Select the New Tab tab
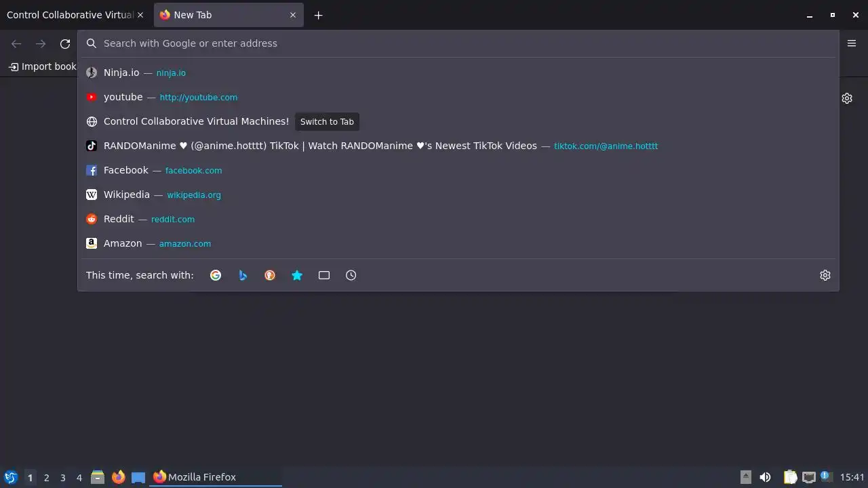 pyautogui.click(x=228, y=15)
